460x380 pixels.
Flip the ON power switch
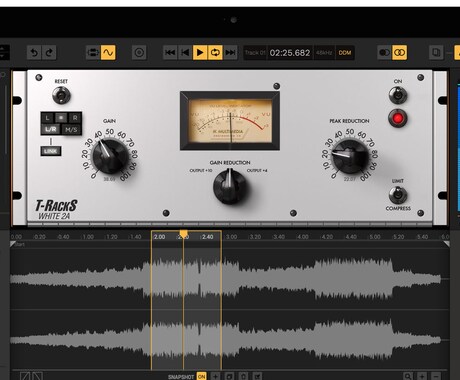click(398, 95)
